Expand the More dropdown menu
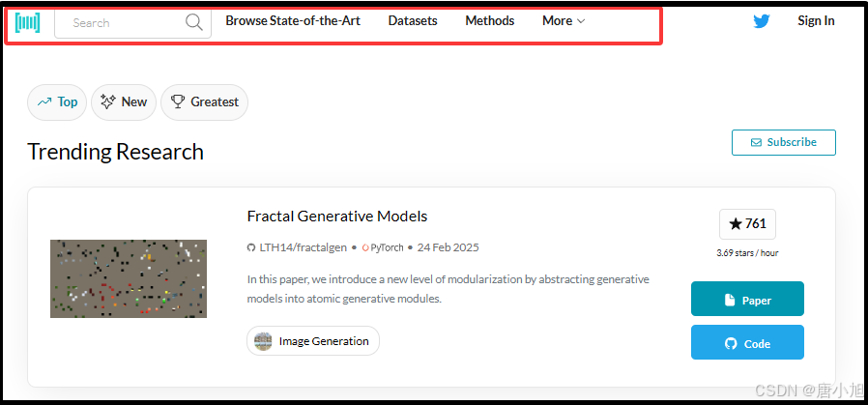Image resolution: width=868 pixels, height=405 pixels. coord(564,21)
